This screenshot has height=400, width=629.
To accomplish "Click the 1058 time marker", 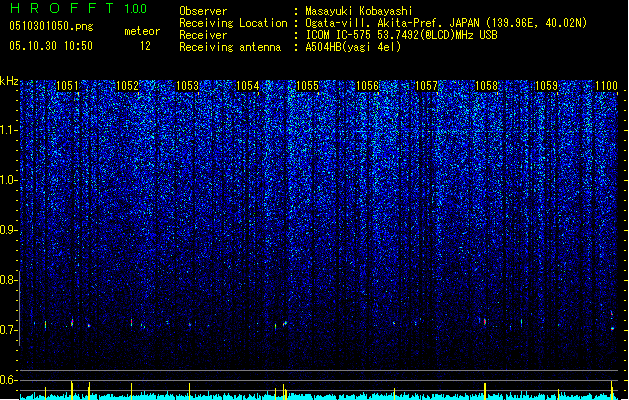I will pyautogui.click(x=486, y=86).
